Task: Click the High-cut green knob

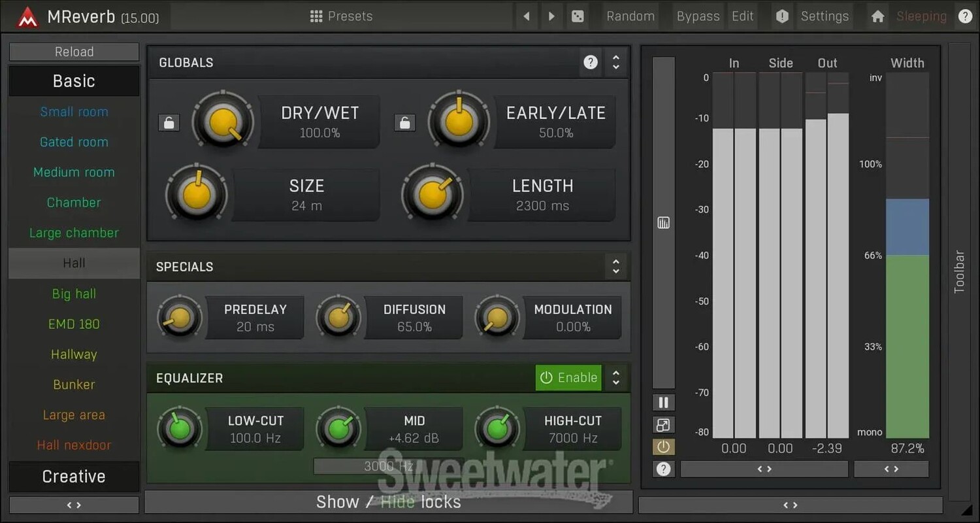Action: point(497,429)
